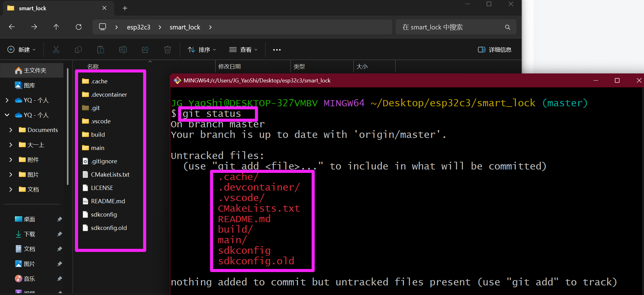644x295 pixels.
Task: Switch to the smart_lock tab
Action: (x=33, y=8)
